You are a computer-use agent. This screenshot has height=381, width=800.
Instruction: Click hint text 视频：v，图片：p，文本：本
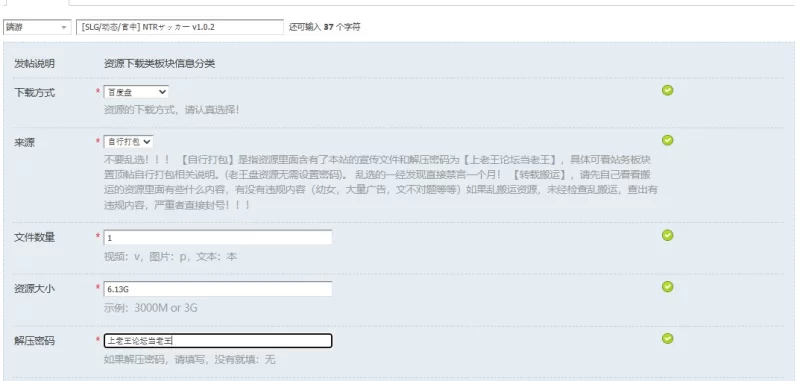[170, 257]
